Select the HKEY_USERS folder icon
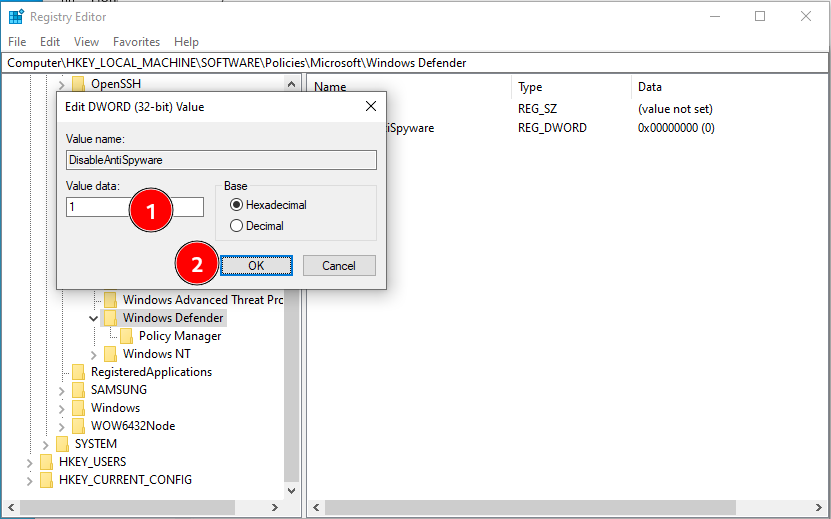The image size is (831, 519). 46,462
